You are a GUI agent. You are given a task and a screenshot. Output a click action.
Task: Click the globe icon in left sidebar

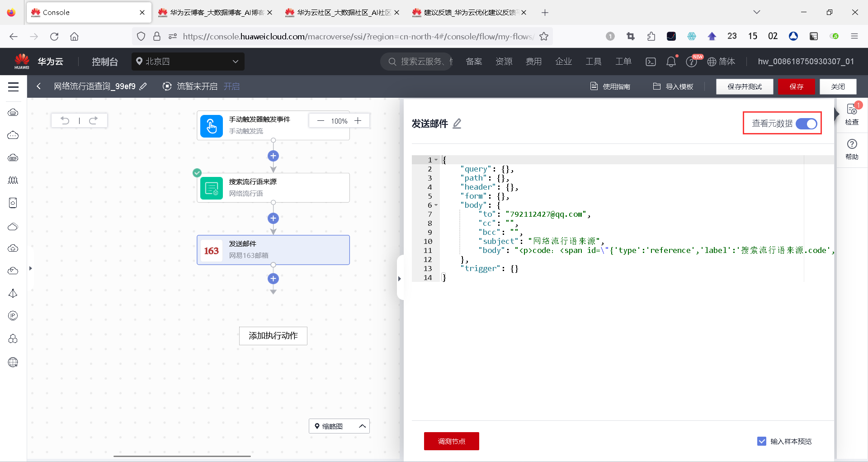tap(13, 362)
